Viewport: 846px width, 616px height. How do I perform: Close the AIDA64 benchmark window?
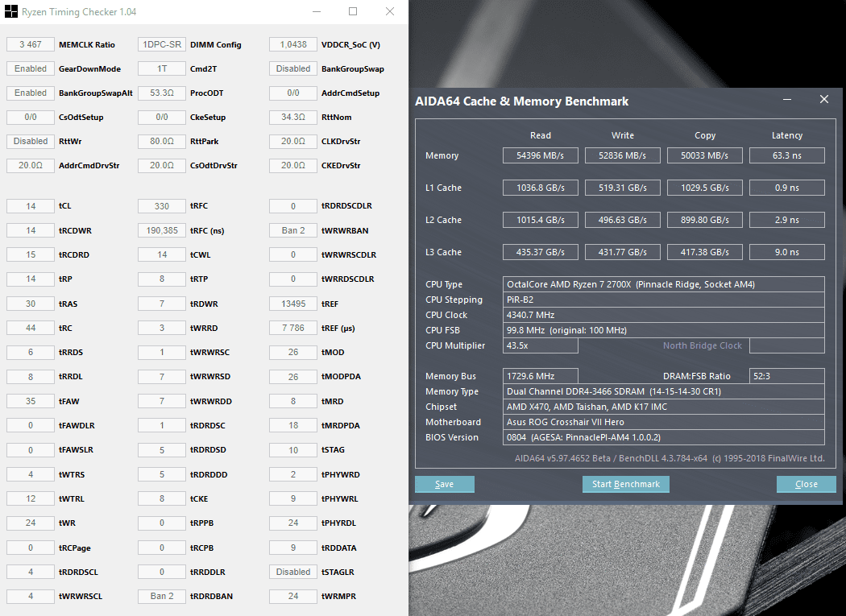pyautogui.click(x=824, y=99)
